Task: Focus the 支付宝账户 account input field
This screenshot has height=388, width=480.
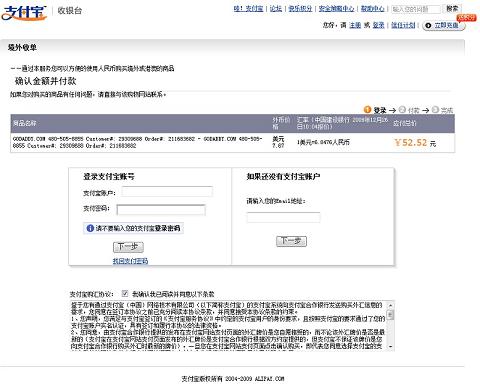Action: [x=167, y=192]
